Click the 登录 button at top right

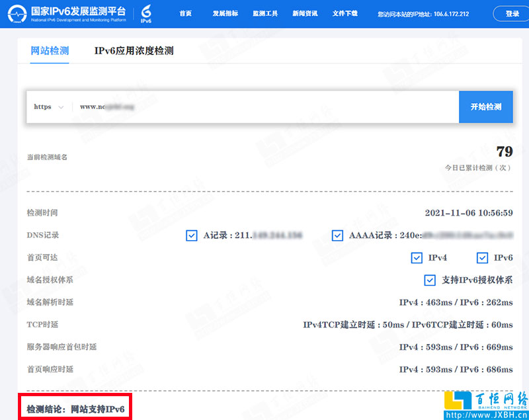tap(511, 13)
